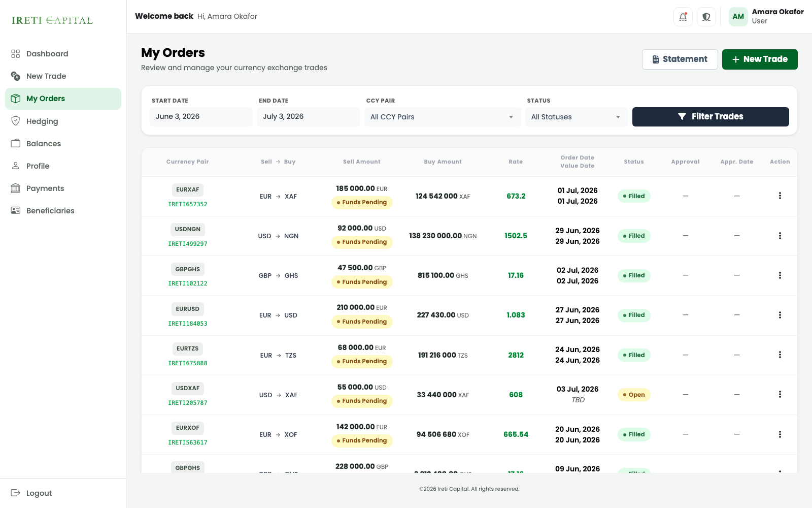Click the Rate column header

tap(516, 162)
